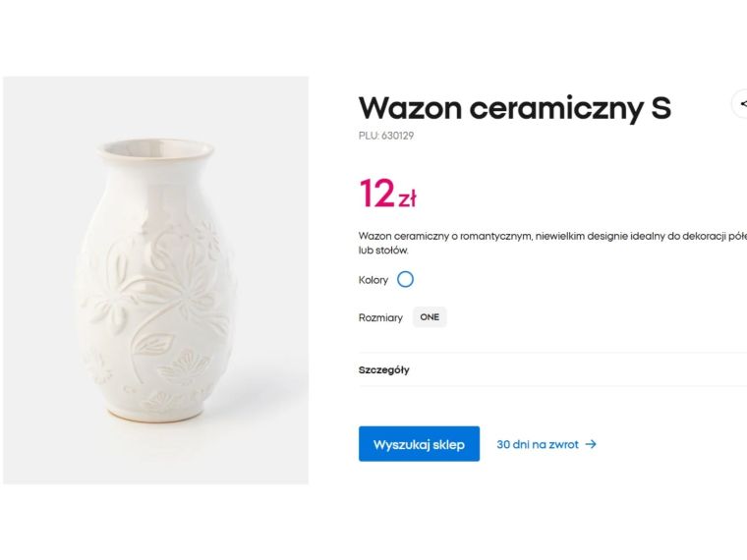Screen dimensions: 747x560
Task: Click the zł currency symbol
Action: point(407,199)
